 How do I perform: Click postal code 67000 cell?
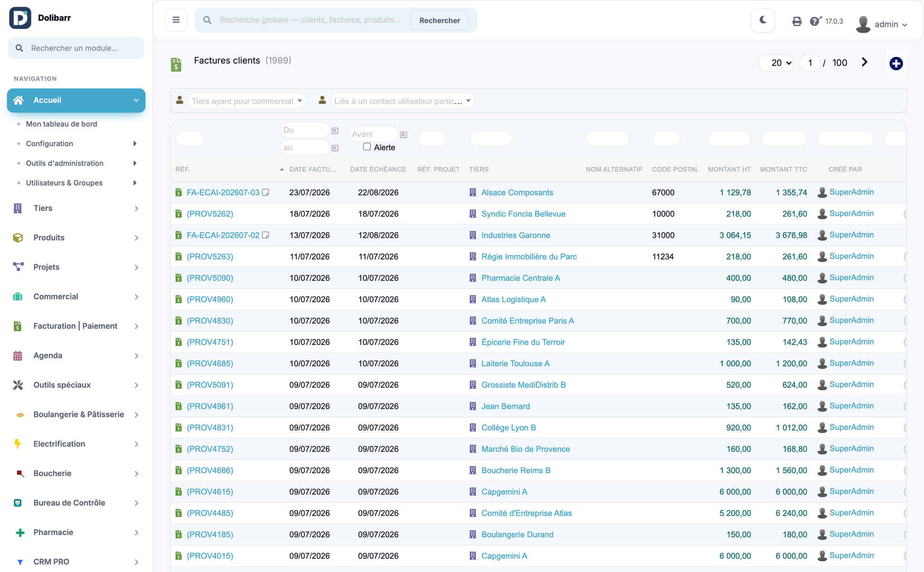point(663,192)
